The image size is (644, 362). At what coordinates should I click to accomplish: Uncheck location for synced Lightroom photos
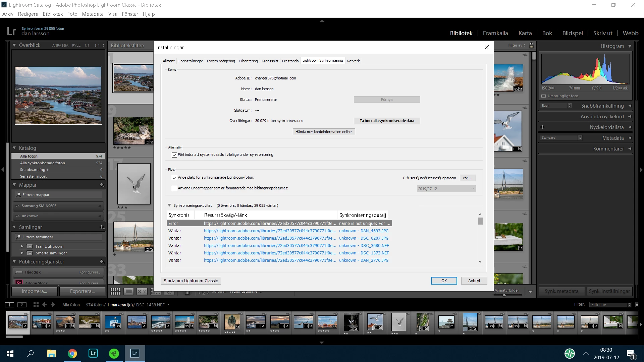coord(174,178)
